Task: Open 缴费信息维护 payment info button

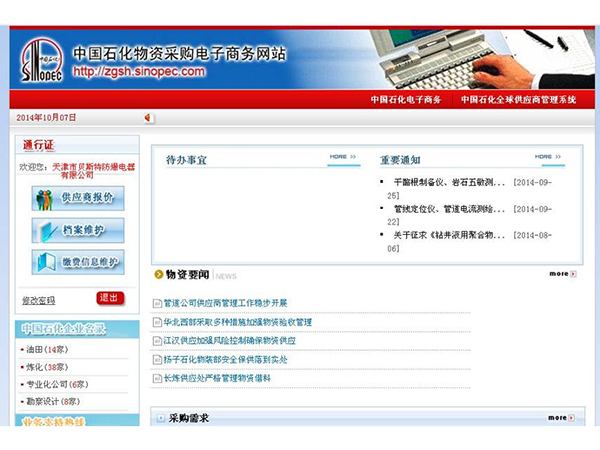Action: point(78,262)
